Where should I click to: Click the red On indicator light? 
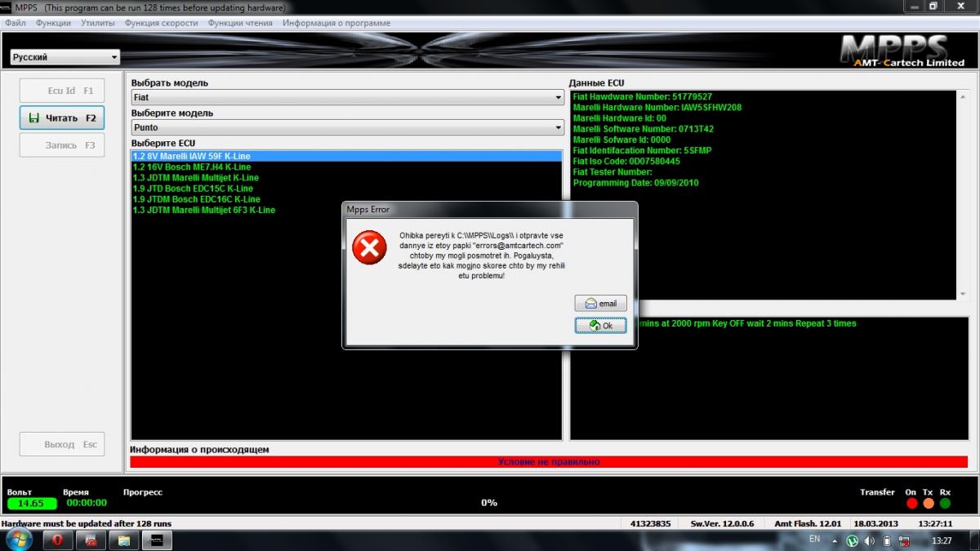pos(911,504)
